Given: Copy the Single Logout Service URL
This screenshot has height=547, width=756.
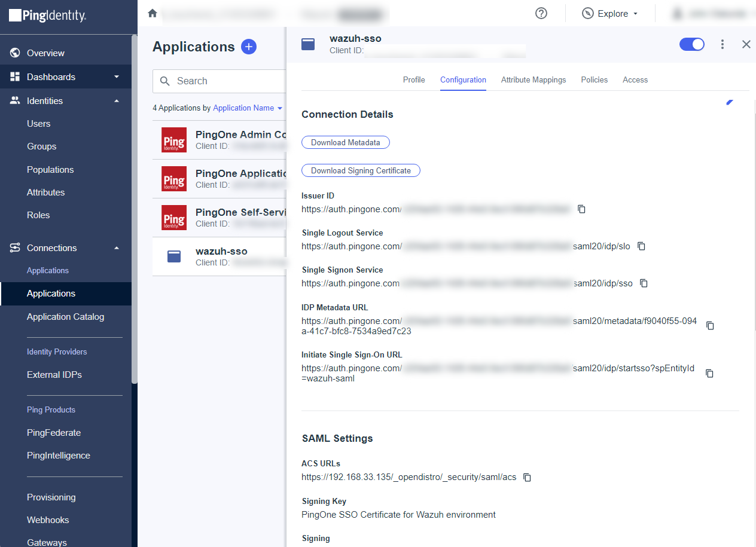Looking at the screenshot, I should pyautogui.click(x=641, y=246).
